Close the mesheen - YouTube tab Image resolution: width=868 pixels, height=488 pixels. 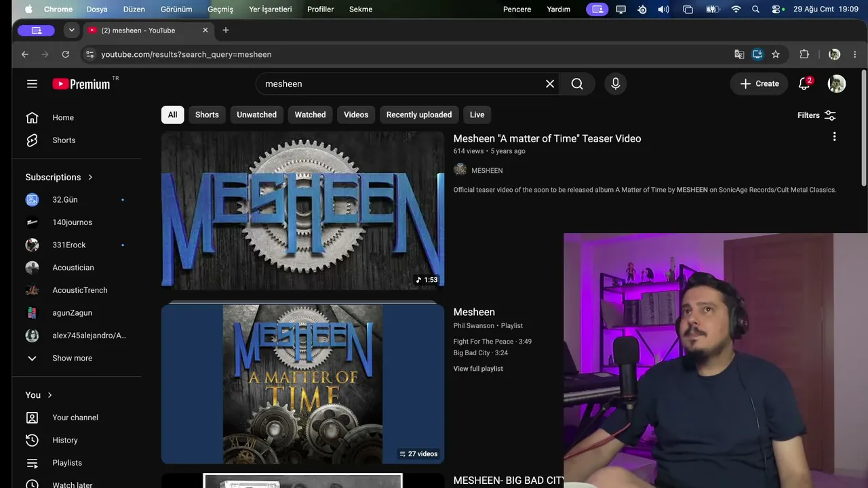205,30
